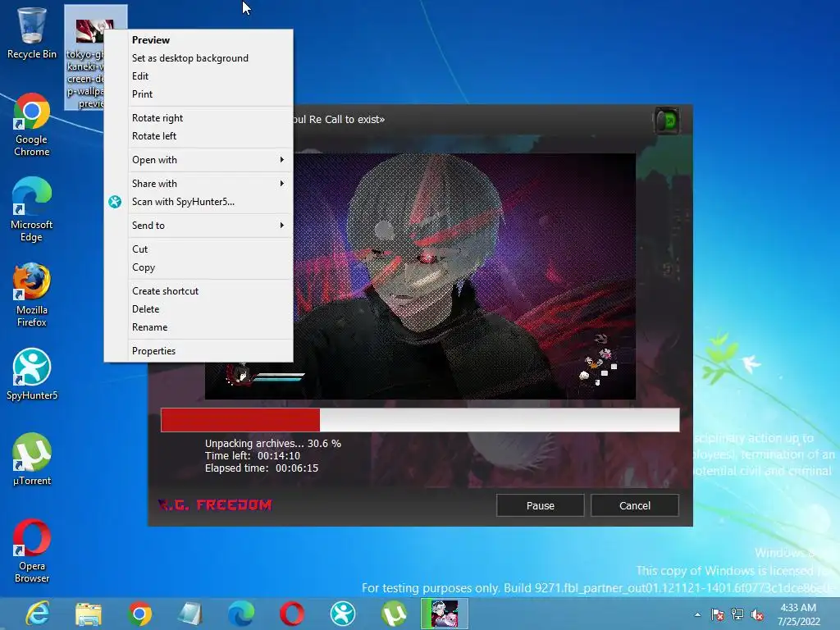Choose Create shortcut
840x630 pixels.
tap(199, 291)
